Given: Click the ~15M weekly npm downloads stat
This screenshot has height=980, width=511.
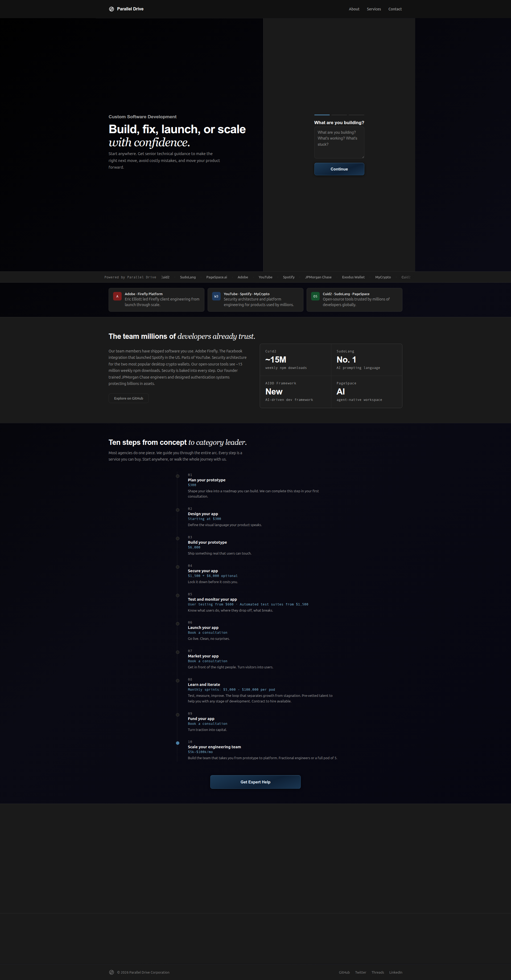Looking at the screenshot, I should (295, 360).
